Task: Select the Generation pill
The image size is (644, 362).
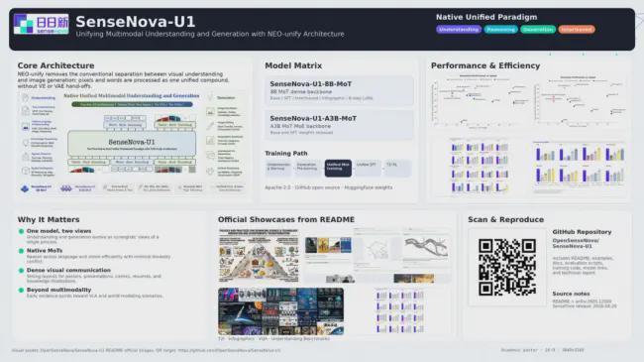Action: coord(538,29)
